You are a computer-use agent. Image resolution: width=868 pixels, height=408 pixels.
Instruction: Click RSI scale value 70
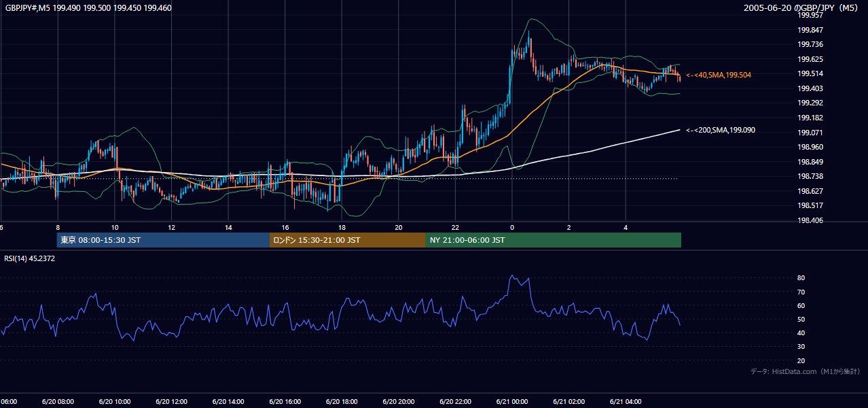coord(801,292)
